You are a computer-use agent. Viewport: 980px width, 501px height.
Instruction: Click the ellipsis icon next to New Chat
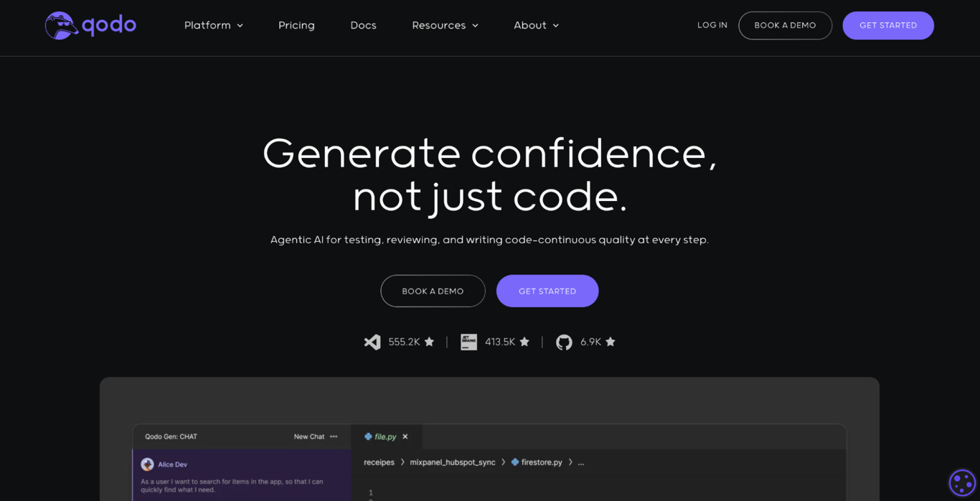[334, 436]
